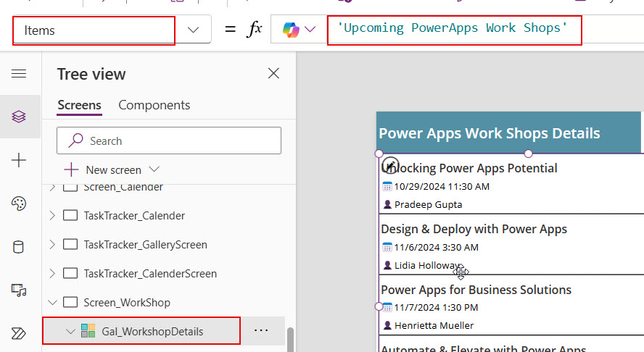
Task: Select TaskTracker_CalenderScreen in the tree
Action: (150, 273)
